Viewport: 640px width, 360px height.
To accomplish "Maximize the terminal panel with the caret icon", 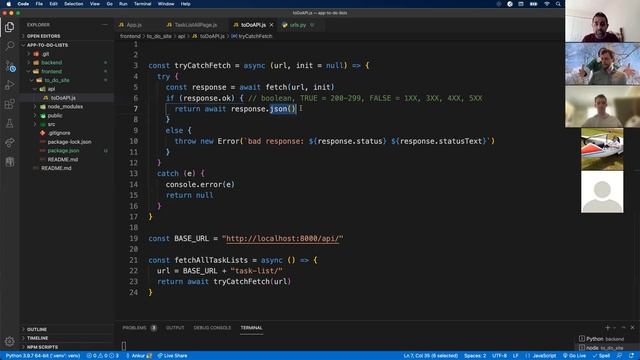I will point(623,328).
